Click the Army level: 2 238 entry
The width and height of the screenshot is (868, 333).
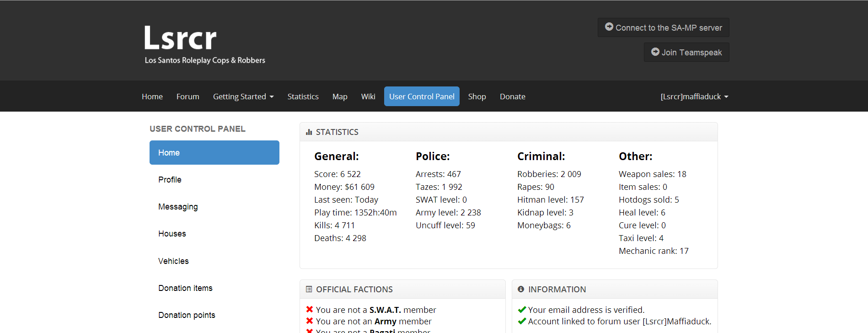(x=448, y=213)
